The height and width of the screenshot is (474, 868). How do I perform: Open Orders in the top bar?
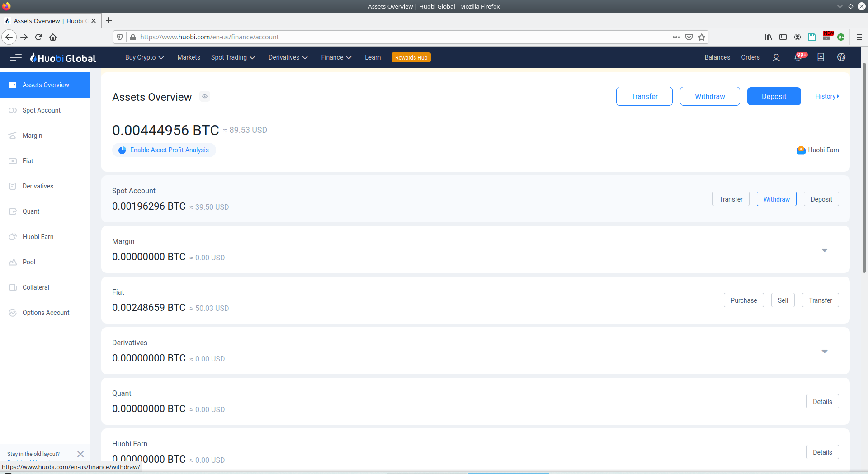click(750, 57)
